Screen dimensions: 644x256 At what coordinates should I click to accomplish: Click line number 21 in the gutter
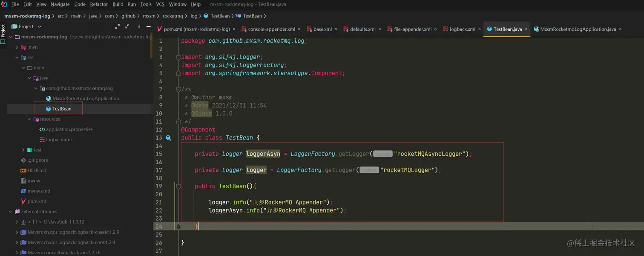point(159,202)
